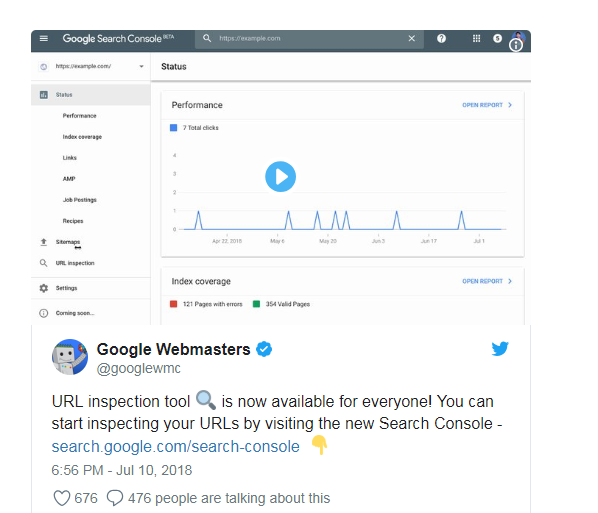Open the Google apps grid icon

476,39
